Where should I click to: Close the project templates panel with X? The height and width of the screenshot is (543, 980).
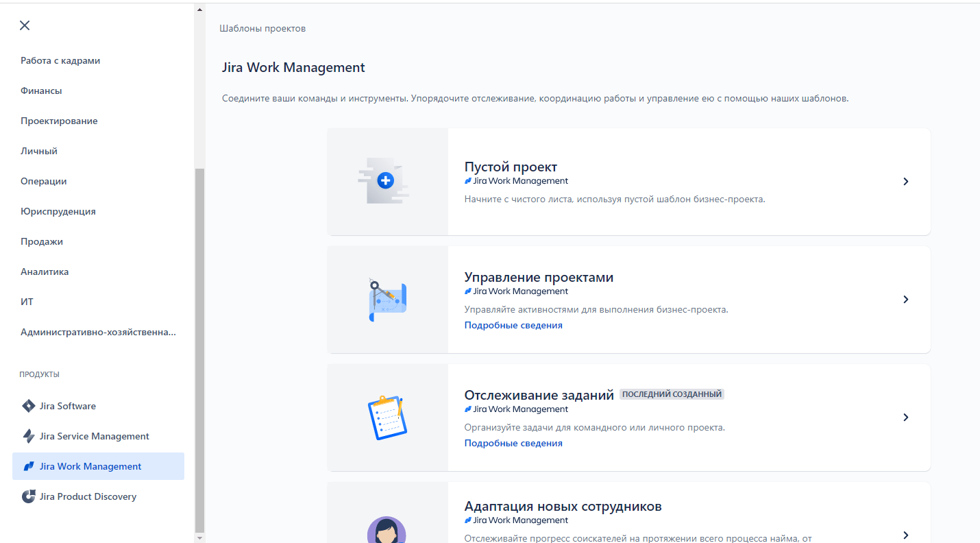click(x=25, y=25)
